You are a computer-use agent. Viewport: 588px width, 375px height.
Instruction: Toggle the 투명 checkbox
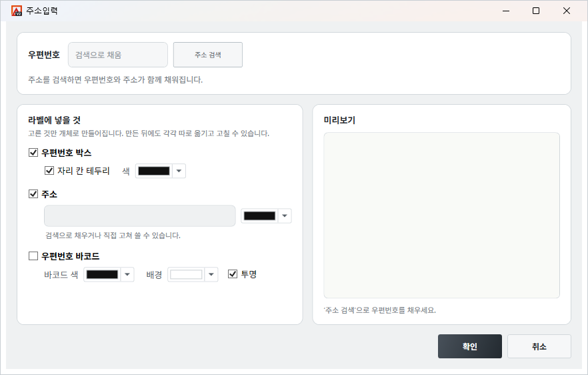coord(233,274)
